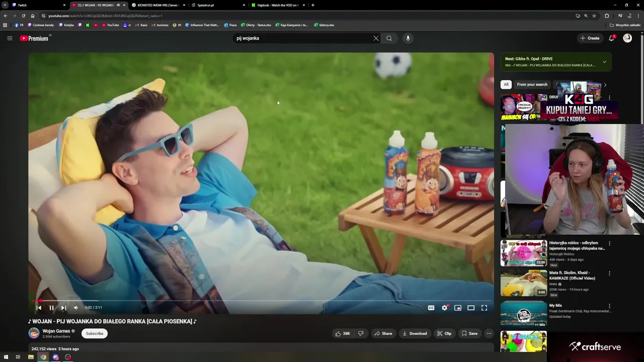This screenshot has height=362, width=644.
Task: Open the Windows Start menu
Action: (6, 357)
